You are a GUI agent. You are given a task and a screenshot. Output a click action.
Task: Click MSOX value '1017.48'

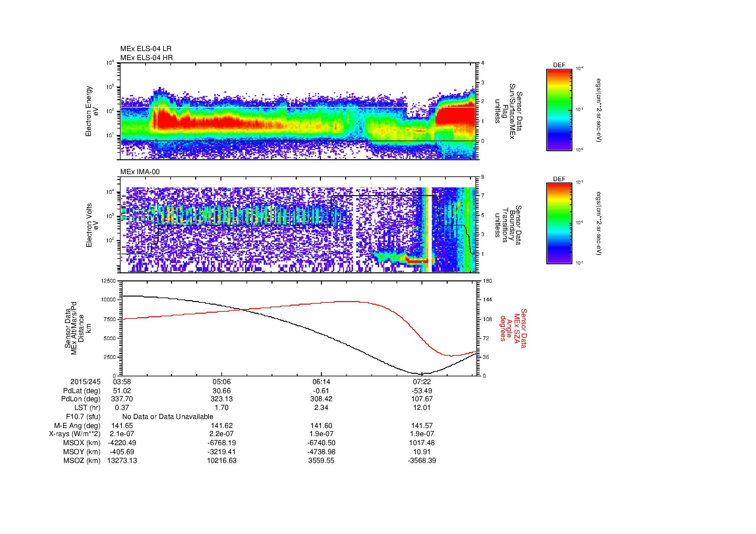point(422,443)
